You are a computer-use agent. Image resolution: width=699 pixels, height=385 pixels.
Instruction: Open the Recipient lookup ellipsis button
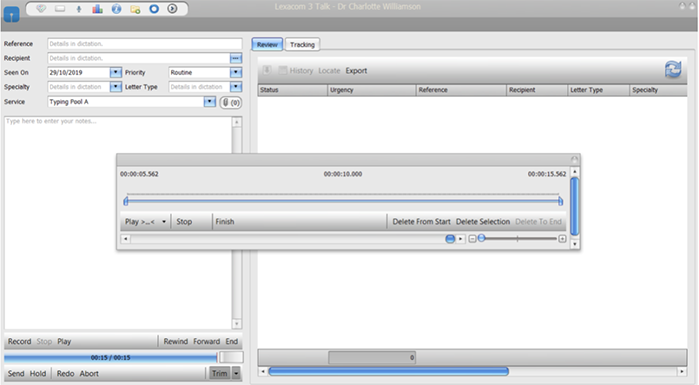235,58
